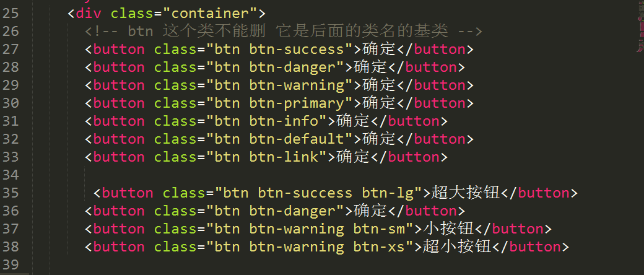Click the btn-default class name
This screenshot has width=644, height=275.
click(297, 139)
